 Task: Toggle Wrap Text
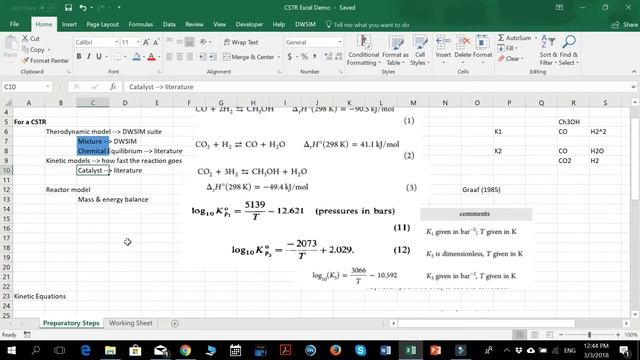click(241, 42)
